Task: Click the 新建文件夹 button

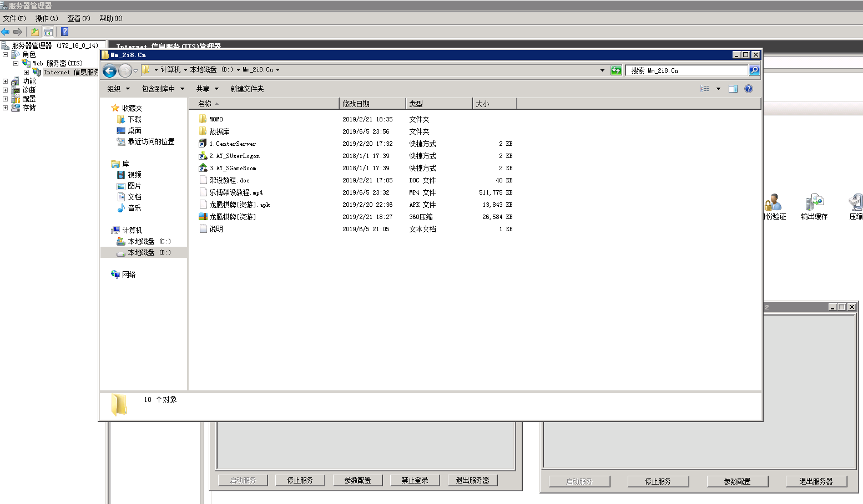Action: point(247,89)
